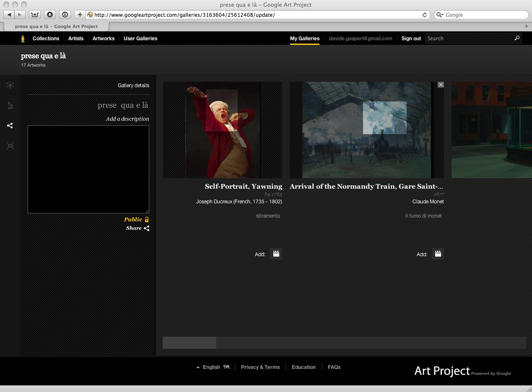
Task: Click the account email davide.gasperi@gmail.com
Action: click(x=361, y=38)
